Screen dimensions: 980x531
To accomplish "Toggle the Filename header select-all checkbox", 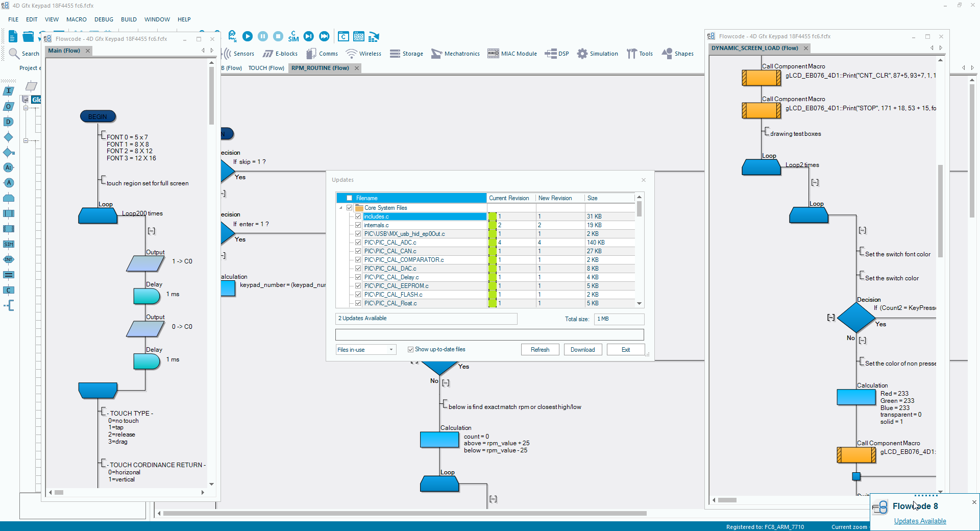I will pyautogui.click(x=350, y=198).
